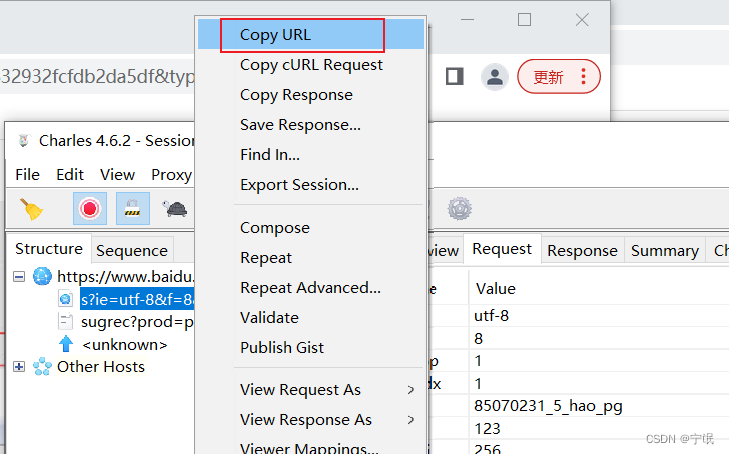Open Find In... from context menu
This screenshot has height=454, width=729.
311,154
